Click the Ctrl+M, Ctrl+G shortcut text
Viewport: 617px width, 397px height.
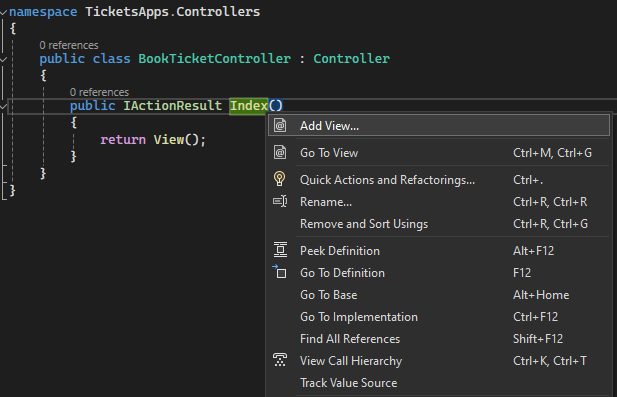coord(552,153)
